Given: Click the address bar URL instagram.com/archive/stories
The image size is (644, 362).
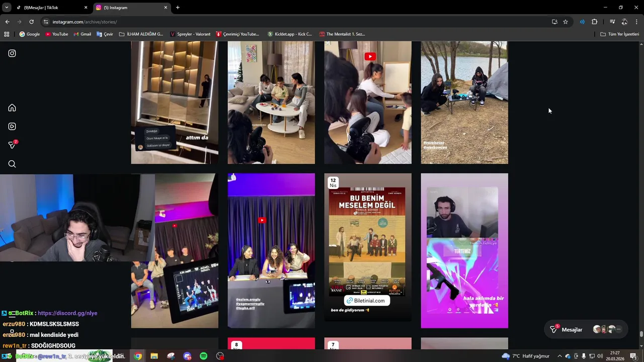Looking at the screenshot, I should click(x=85, y=22).
